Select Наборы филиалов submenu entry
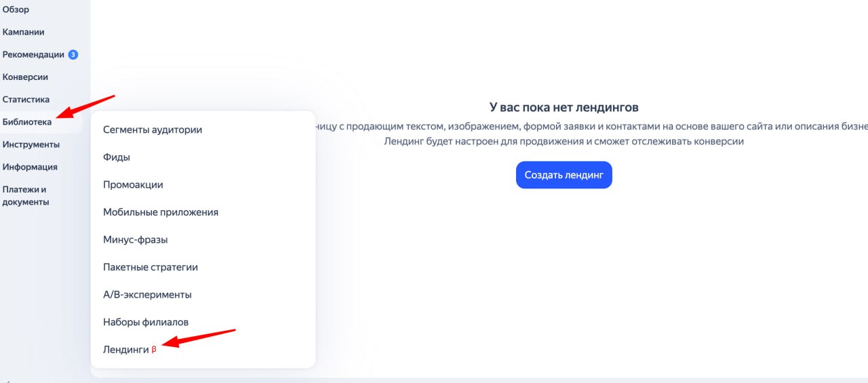 coord(146,322)
